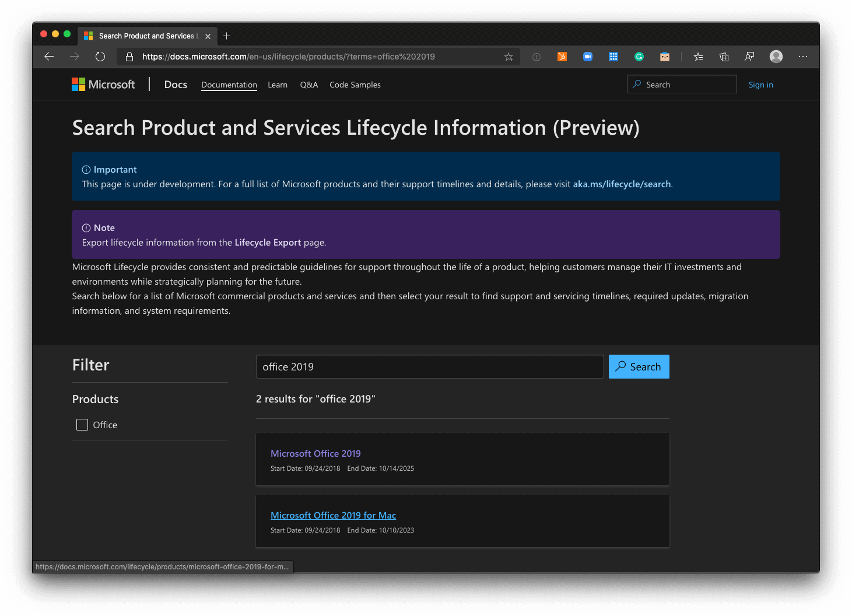Click the magnifier icon in header search
This screenshot has height=616, width=852.
[637, 84]
